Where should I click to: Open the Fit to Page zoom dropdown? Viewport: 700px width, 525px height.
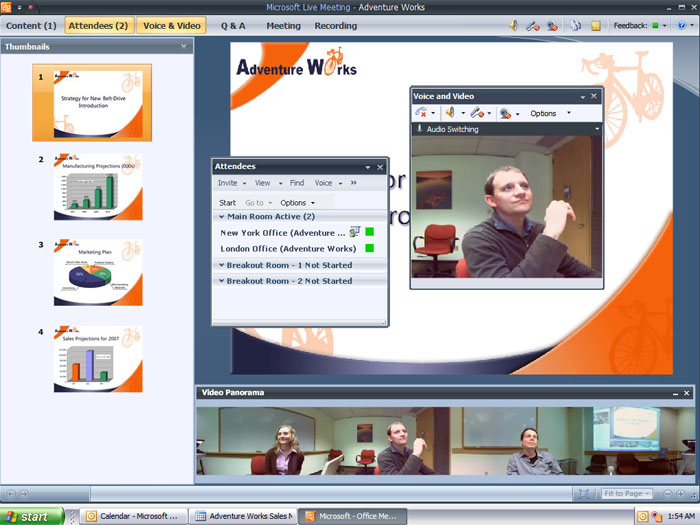click(626, 494)
